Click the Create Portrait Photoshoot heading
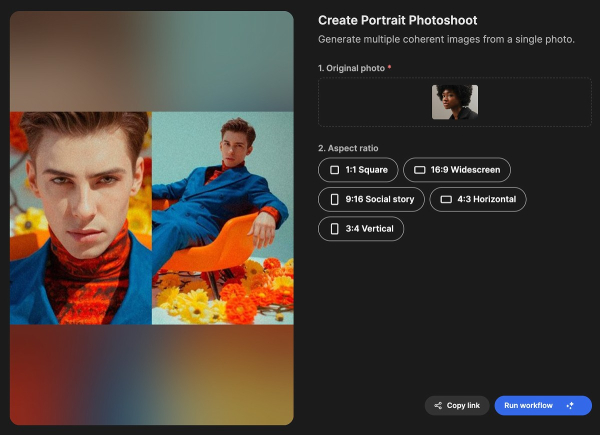Viewport: 600px width, 435px height. tap(398, 20)
